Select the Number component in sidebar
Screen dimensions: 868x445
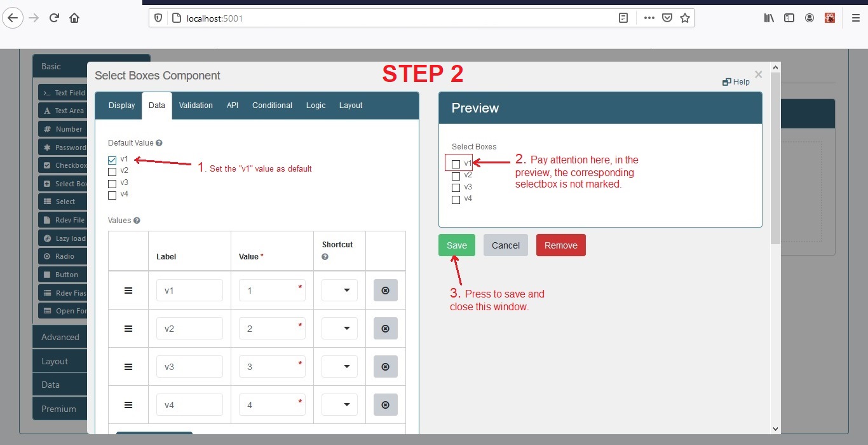click(x=62, y=129)
